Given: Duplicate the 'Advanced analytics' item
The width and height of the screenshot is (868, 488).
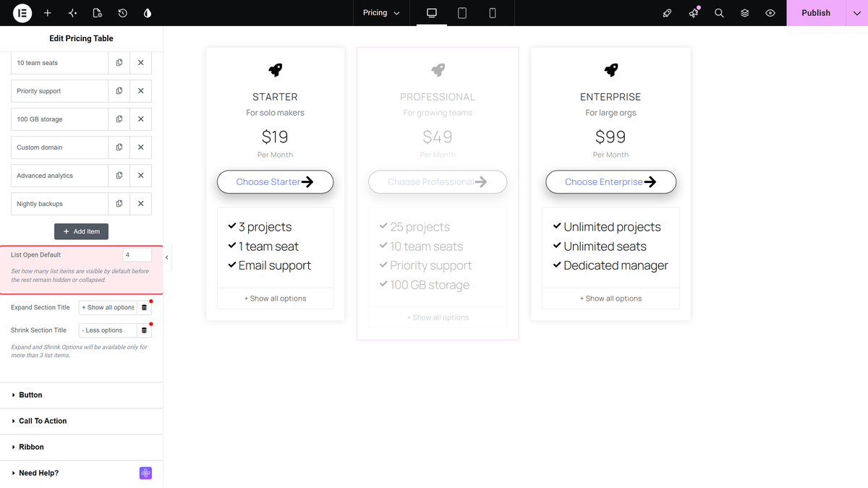Looking at the screenshot, I should (x=119, y=176).
